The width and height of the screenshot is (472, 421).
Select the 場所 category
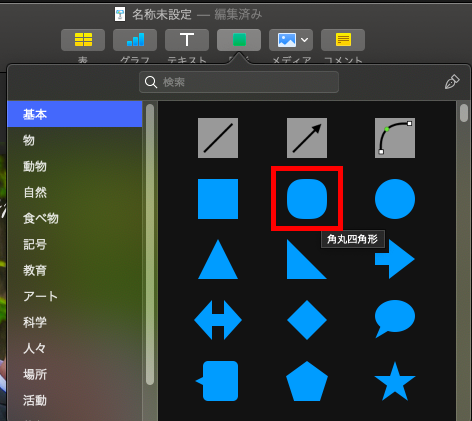click(x=75, y=374)
